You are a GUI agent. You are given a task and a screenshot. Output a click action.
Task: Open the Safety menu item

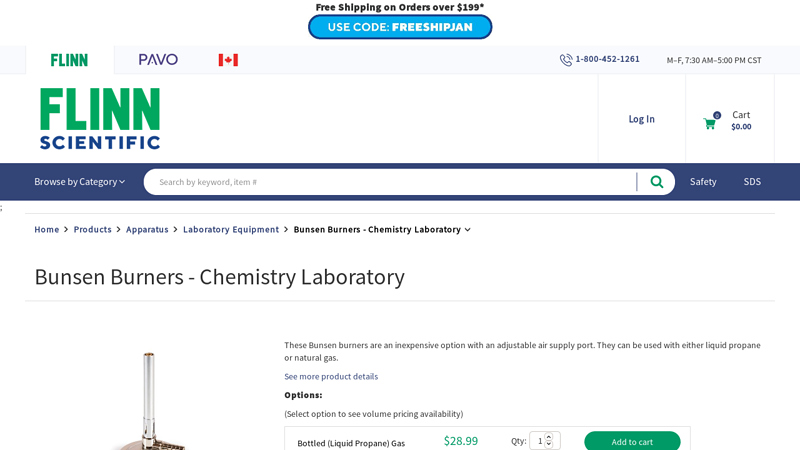click(x=703, y=182)
